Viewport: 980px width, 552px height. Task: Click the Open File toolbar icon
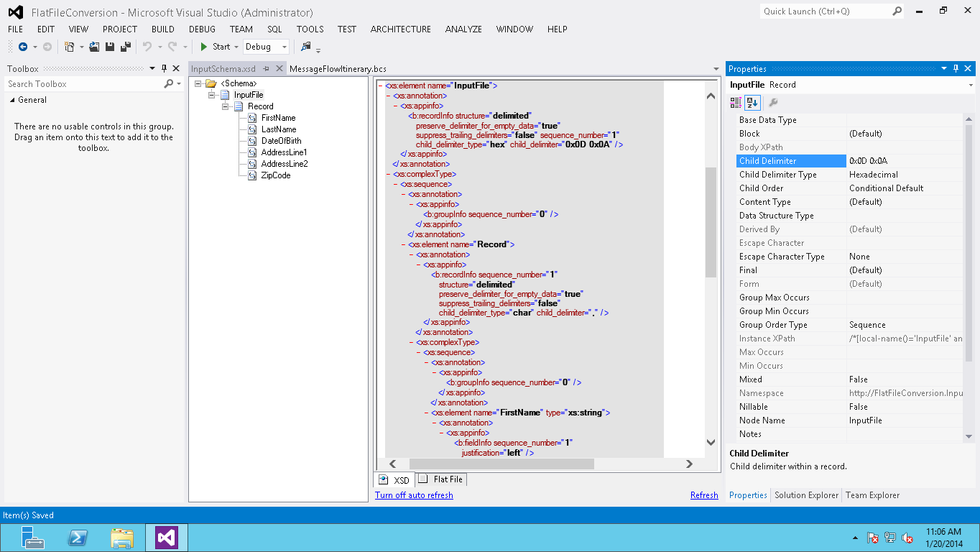point(94,47)
